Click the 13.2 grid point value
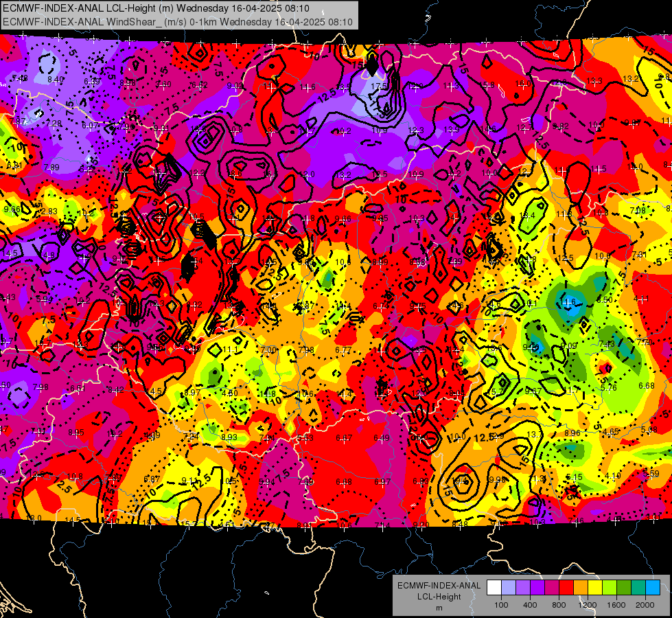This screenshot has width=672, height=618. click(630, 78)
